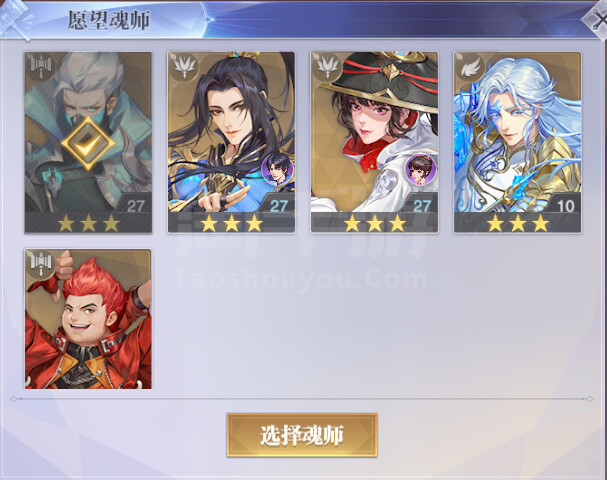The height and width of the screenshot is (480, 607).
Task: Click the hammer emblem beside the 愿望魂师 title
Action: pyautogui.click(x=16, y=19)
